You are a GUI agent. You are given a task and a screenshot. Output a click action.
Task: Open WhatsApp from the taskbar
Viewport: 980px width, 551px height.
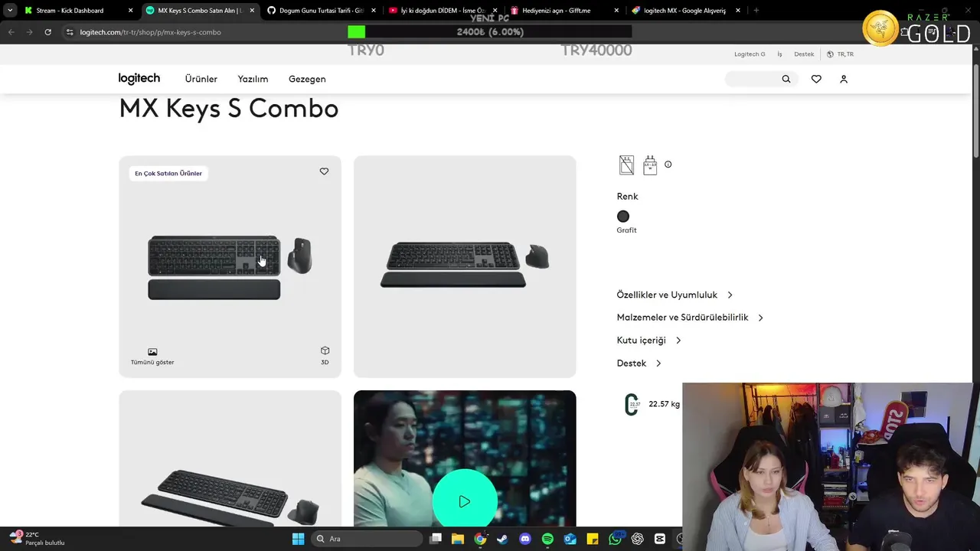coord(615,539)
